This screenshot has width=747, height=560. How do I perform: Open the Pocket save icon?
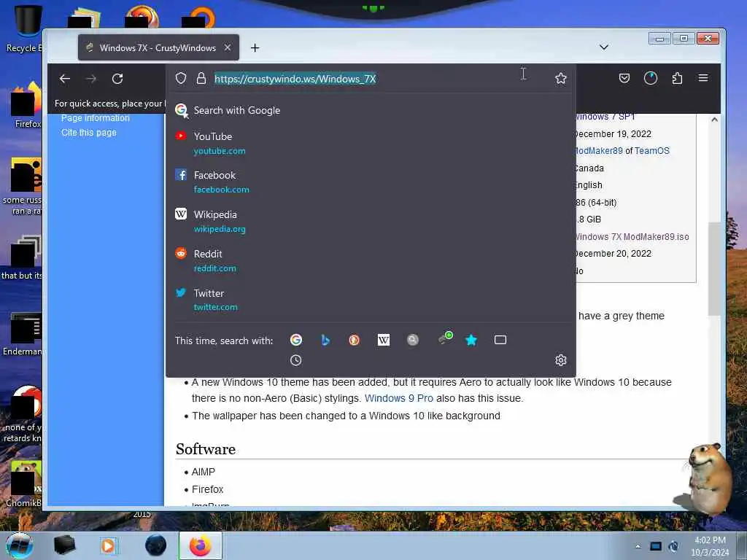(624, 78)
